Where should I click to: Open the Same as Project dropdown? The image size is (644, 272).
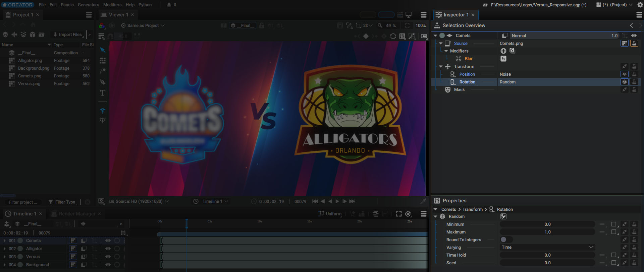point(143,25)
